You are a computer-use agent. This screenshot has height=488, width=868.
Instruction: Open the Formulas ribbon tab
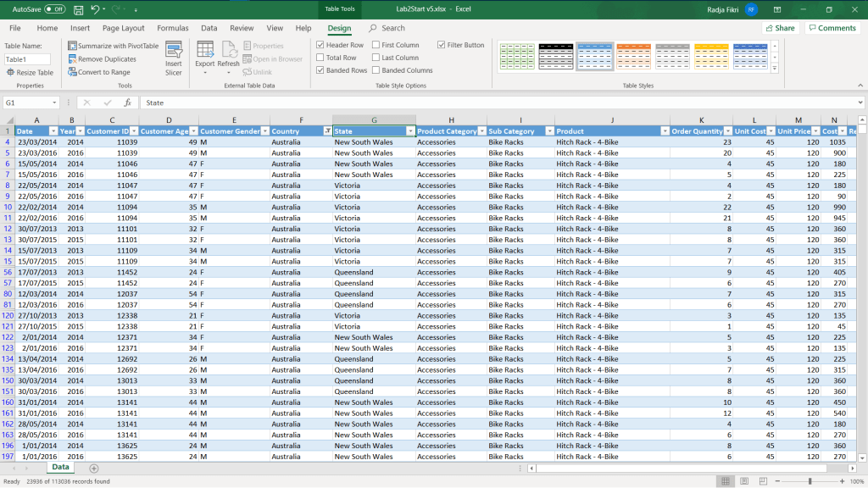click(173, 28)
